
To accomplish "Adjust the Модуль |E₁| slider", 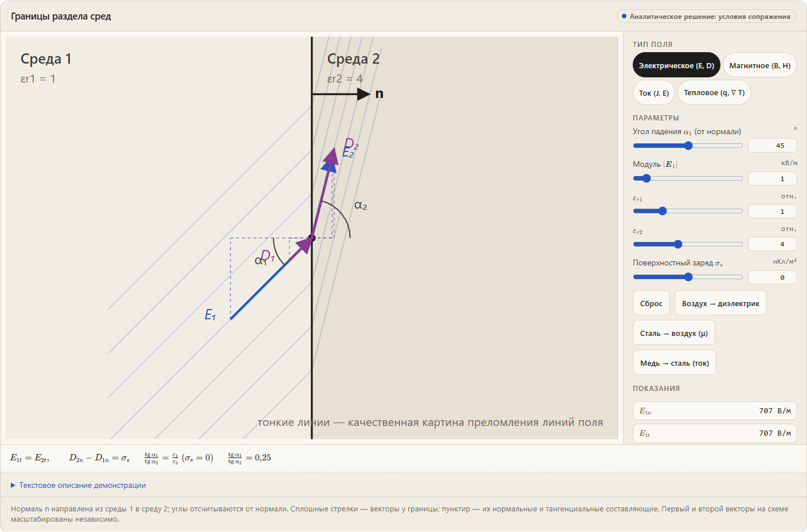I will (x=688, y=178).
